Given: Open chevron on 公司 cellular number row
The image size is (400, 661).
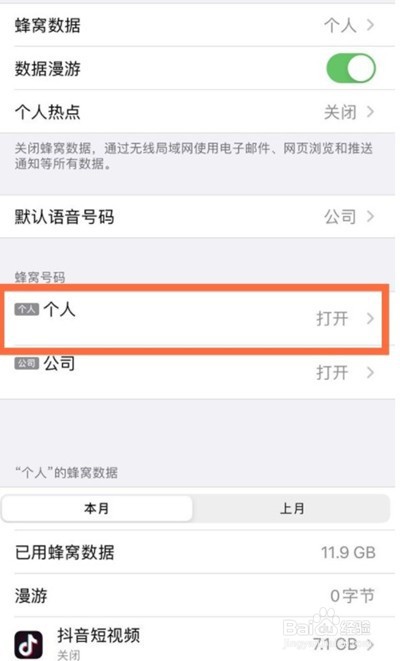Looking at the screenshot, I should click(x=370, y=373).
